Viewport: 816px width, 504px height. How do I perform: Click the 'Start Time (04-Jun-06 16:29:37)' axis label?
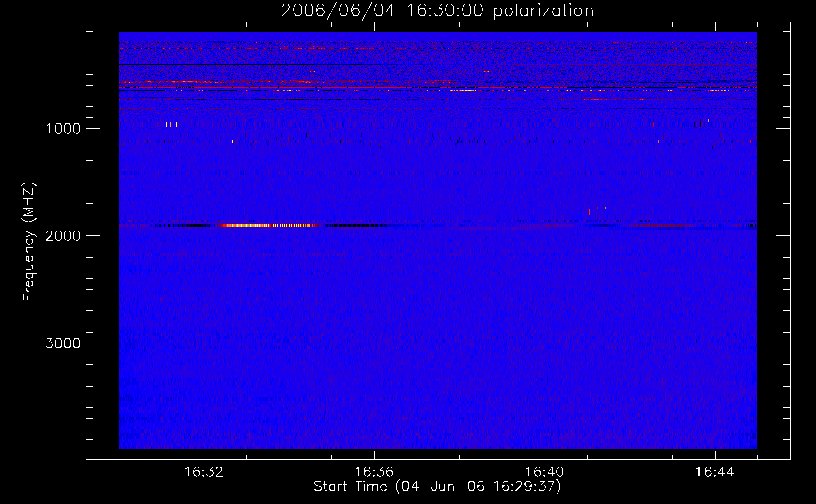pyautogui.click(x=437, y=487)
